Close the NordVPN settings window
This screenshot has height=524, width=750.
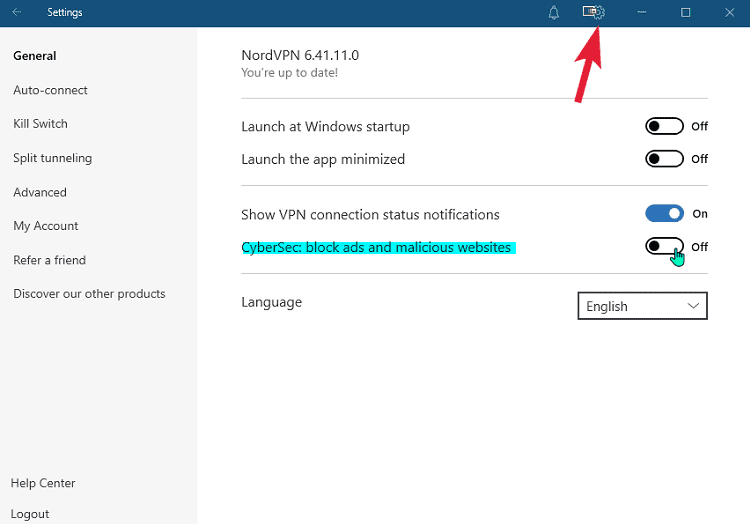(729, 12)
